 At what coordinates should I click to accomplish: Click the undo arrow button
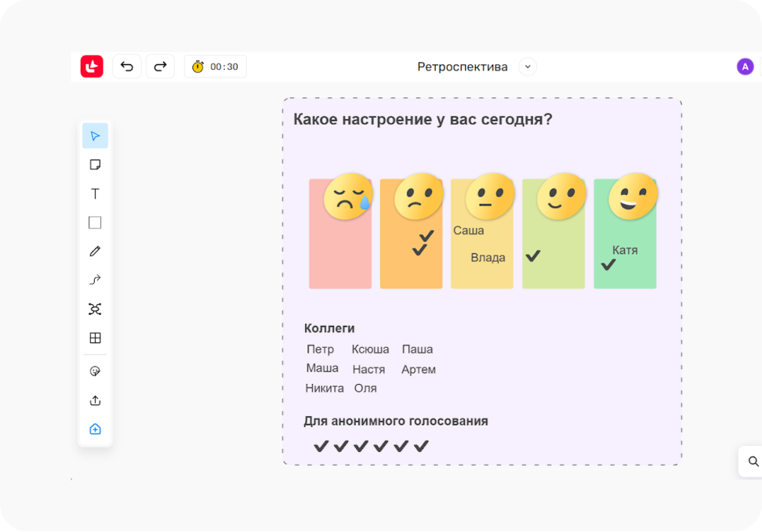point(127,67)
